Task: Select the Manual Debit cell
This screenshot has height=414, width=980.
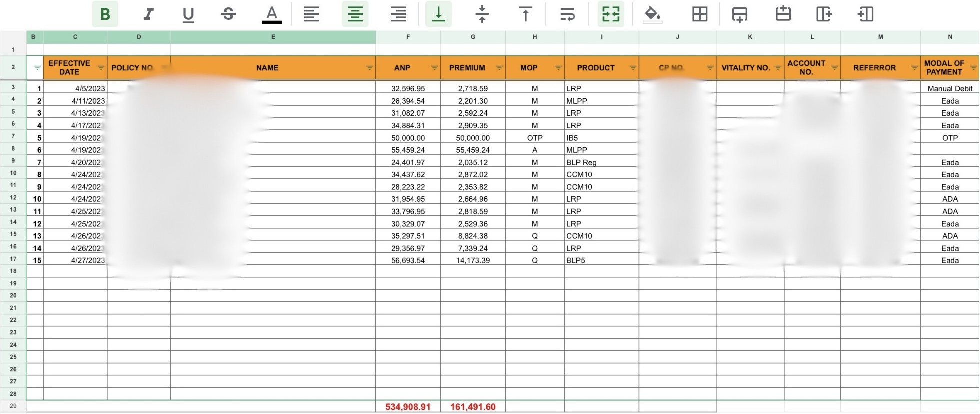Action: tap(950, 88)
